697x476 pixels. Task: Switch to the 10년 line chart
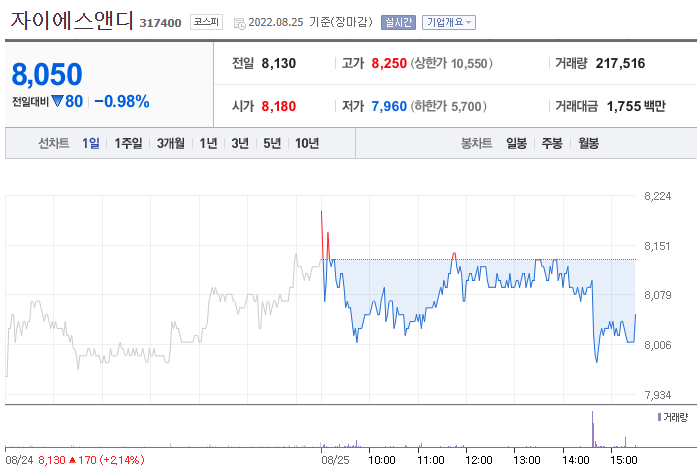307,143
